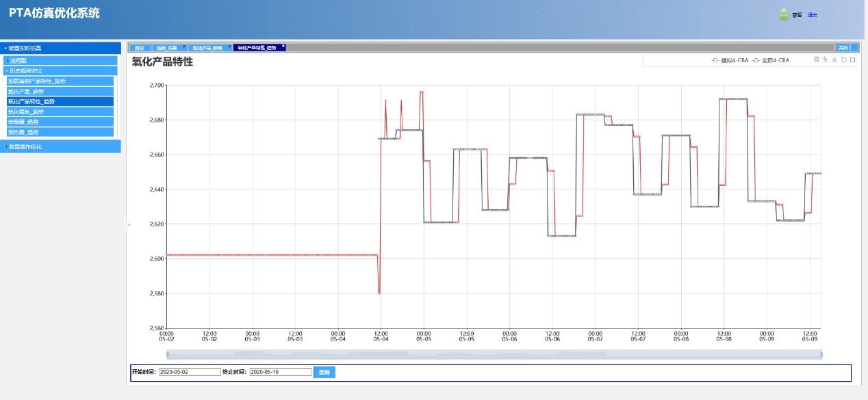The width and height of the screenshot is (868, 400).
Task: Download chart as image icon
Action: (x=834, y=60)
